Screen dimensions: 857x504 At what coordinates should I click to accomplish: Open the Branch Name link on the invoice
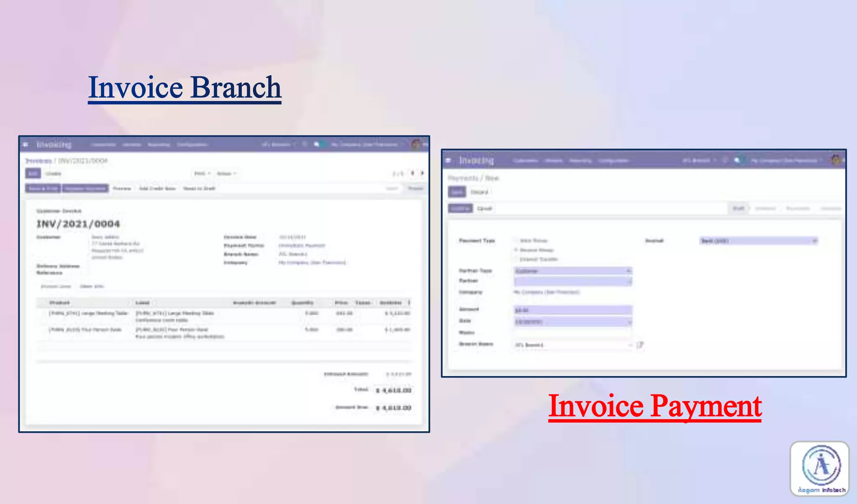click(293, 254)
